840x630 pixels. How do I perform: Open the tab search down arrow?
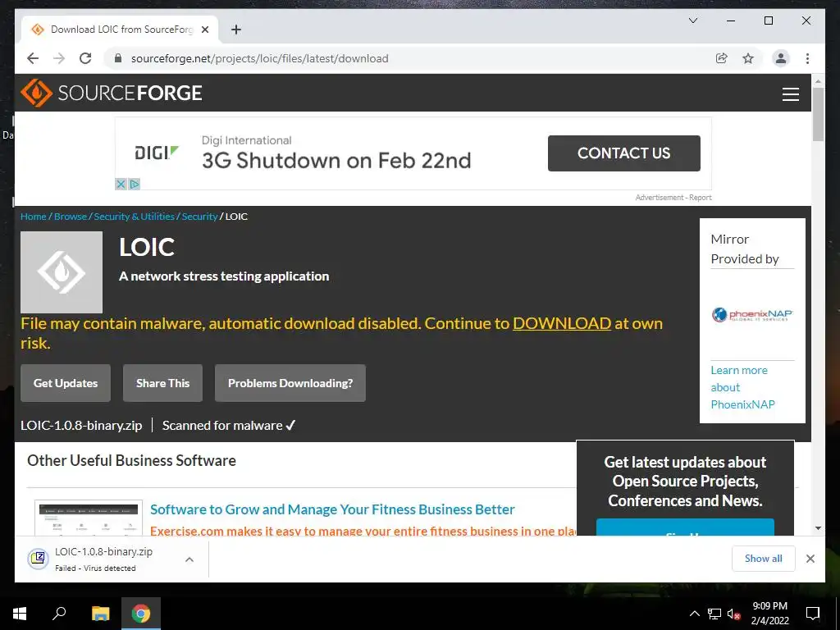point(692,21)
